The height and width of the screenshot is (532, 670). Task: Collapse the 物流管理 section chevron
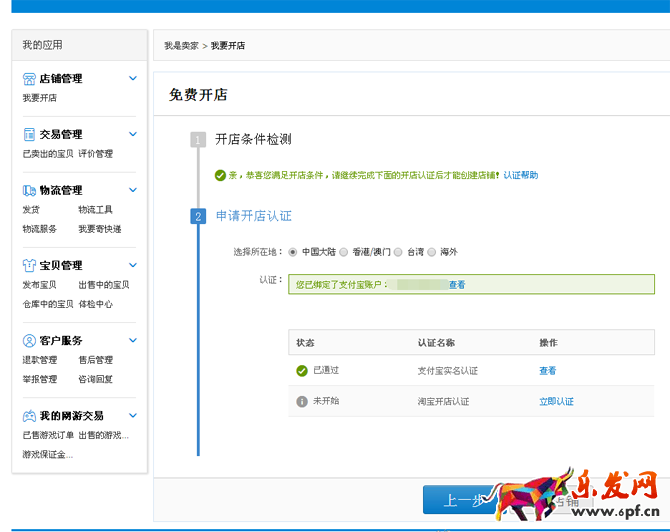pos(133,190)
